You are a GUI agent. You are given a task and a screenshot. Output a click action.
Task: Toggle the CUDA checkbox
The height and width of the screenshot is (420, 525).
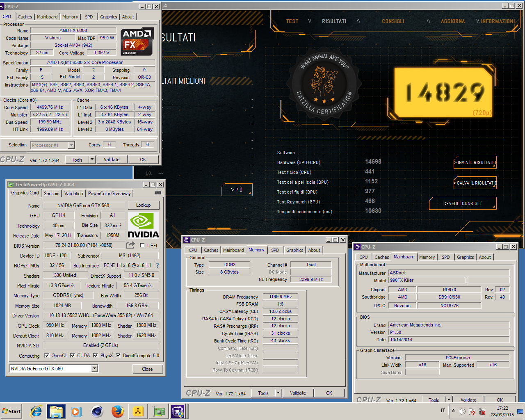coord(73,356)
